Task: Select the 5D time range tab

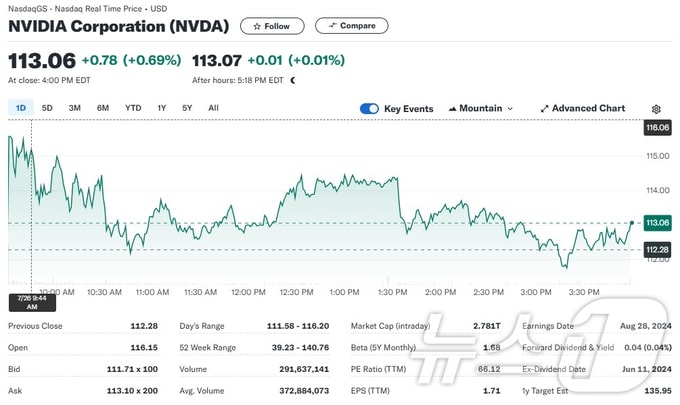Action: tap(47, 108)
